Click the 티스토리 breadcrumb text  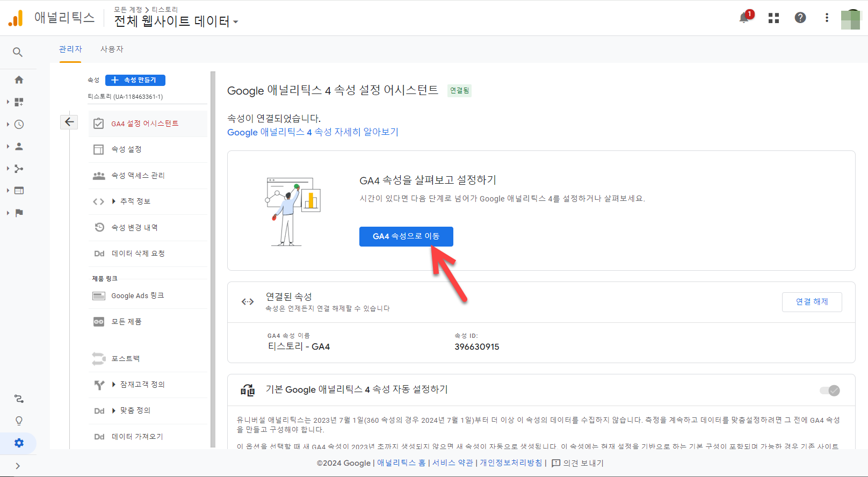pos(165,10)
